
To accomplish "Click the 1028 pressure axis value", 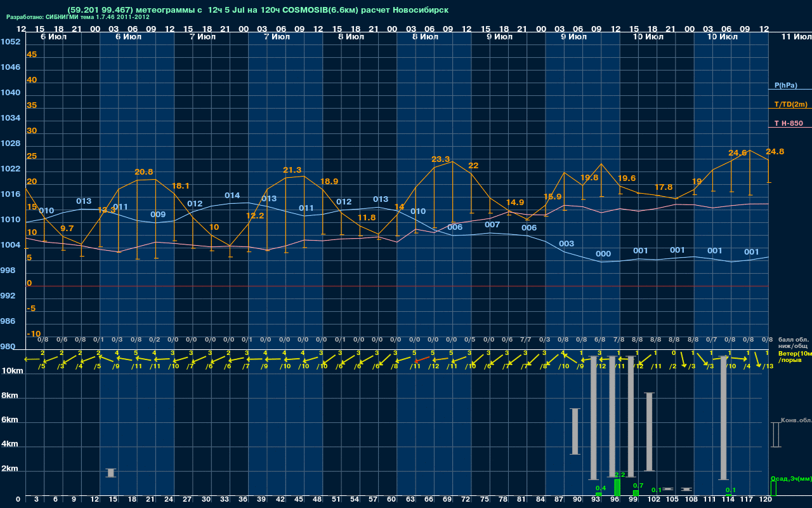I will pyautogui.click(x=10, y=143).
